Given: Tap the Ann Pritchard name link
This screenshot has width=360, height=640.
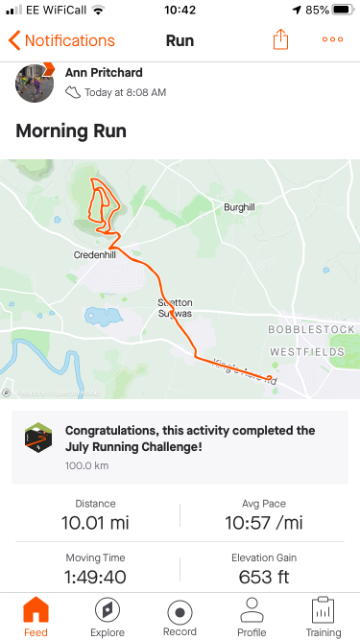Looking at the screenshot, I should pos(104,73).
